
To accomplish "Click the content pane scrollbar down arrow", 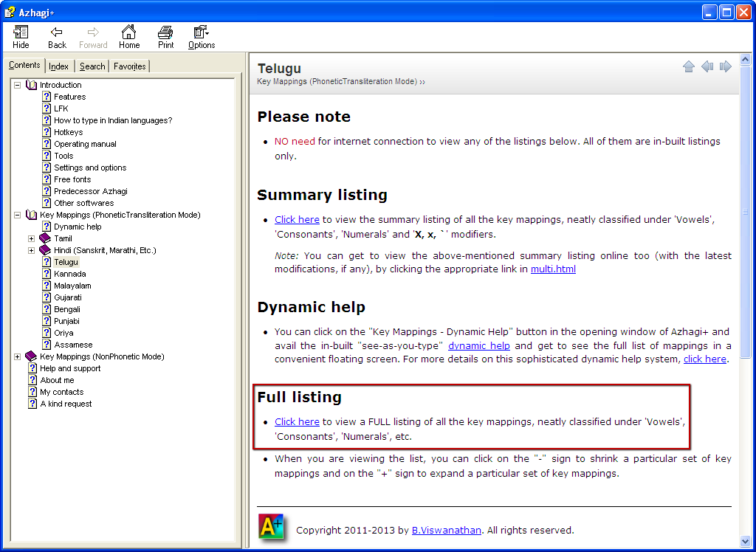I will pos(745,541).
